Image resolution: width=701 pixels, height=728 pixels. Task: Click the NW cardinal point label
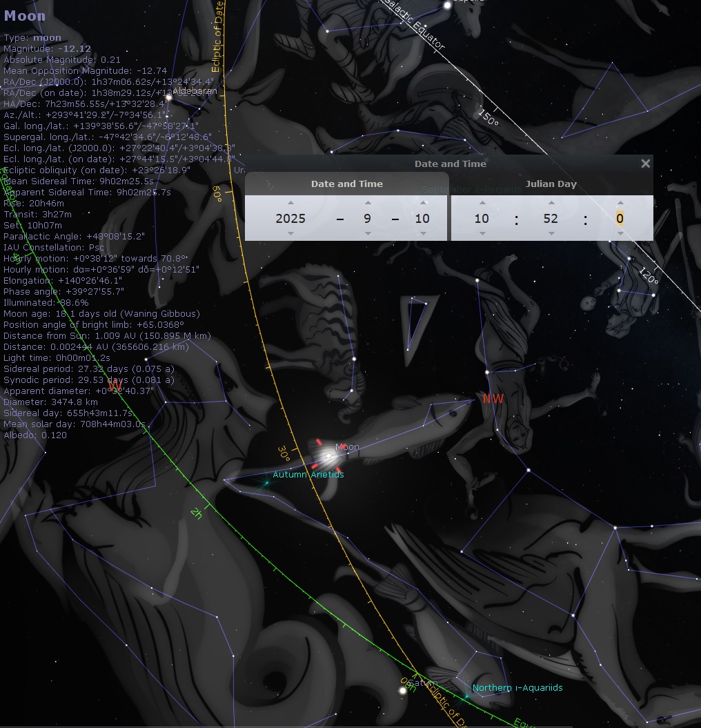coord(493,398)
